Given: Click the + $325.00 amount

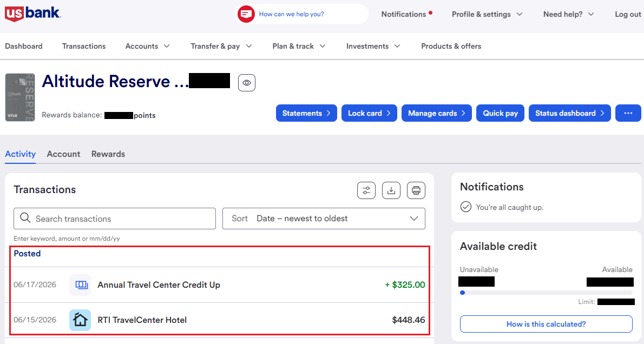Looking at the screenshot, I should 405,285.
